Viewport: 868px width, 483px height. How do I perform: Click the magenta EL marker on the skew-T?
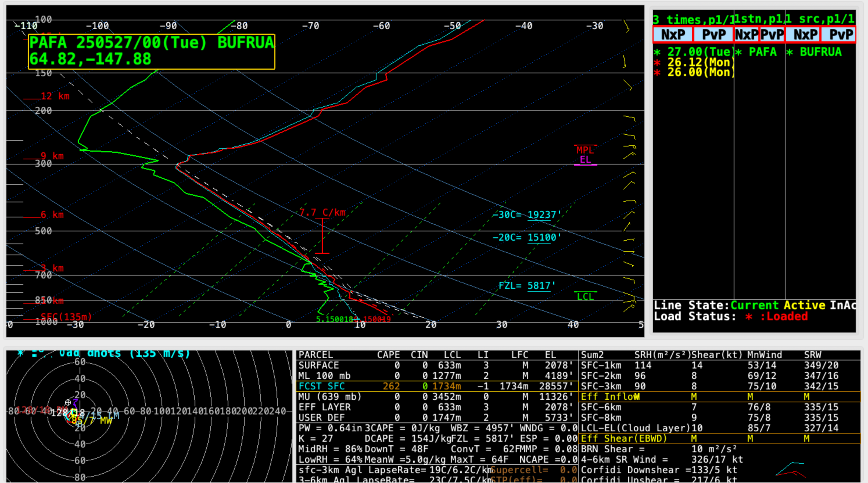pyautogui.click(x=585, y=160)
